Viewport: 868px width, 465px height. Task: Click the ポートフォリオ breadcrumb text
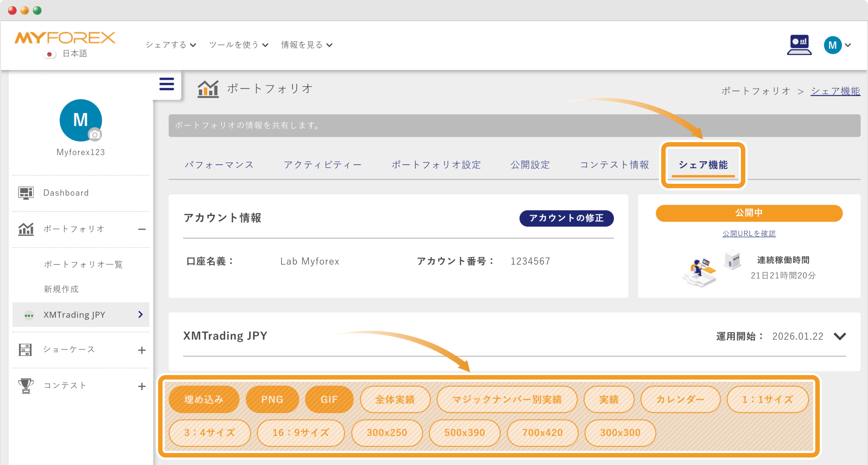coord(756,91)
